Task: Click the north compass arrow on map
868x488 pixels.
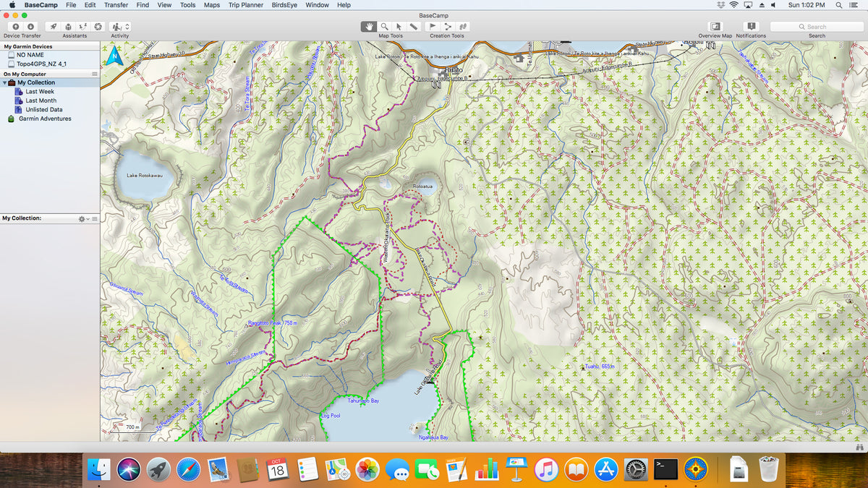Action: (x=114, y=56)
